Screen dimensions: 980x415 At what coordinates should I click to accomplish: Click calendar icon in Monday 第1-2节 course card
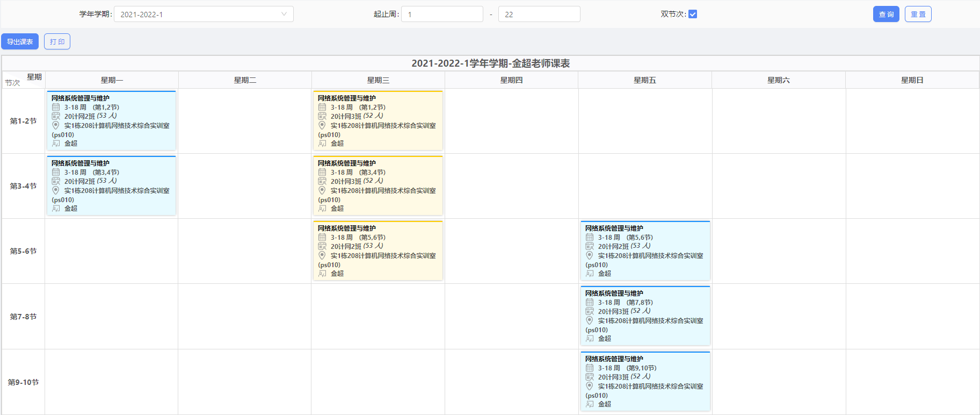pyautogui.click(x=56, y=107)
